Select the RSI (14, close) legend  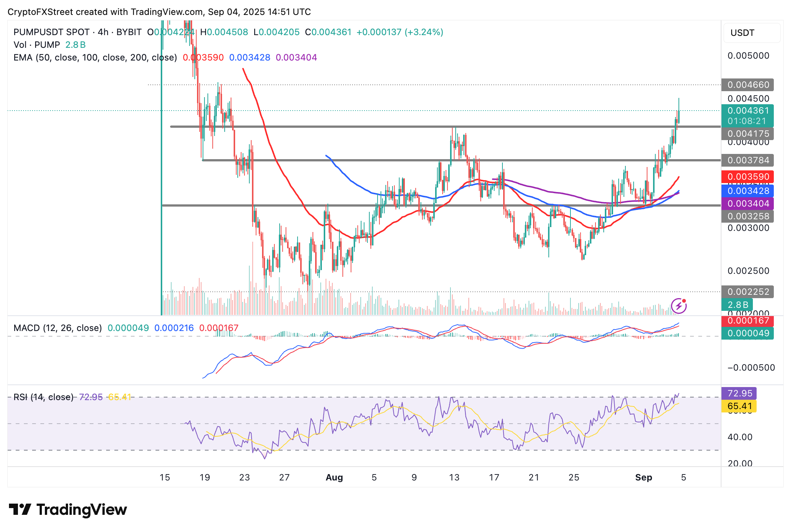coord(43,397)
